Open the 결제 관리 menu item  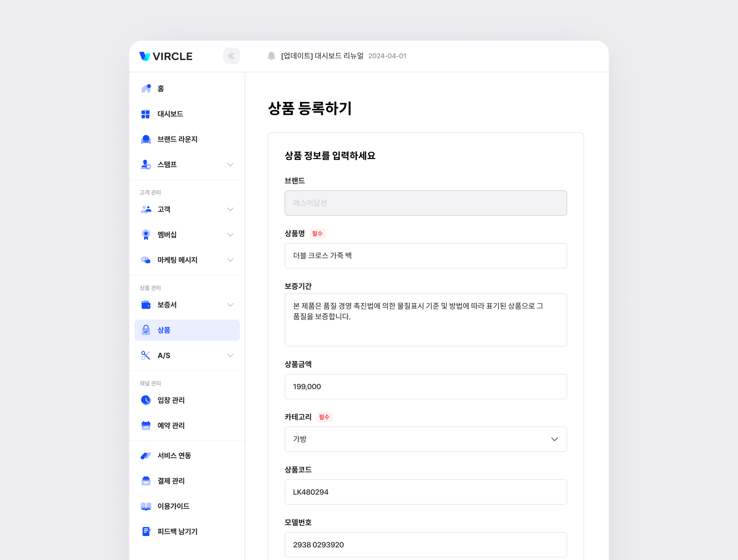(x=171, y=481)
